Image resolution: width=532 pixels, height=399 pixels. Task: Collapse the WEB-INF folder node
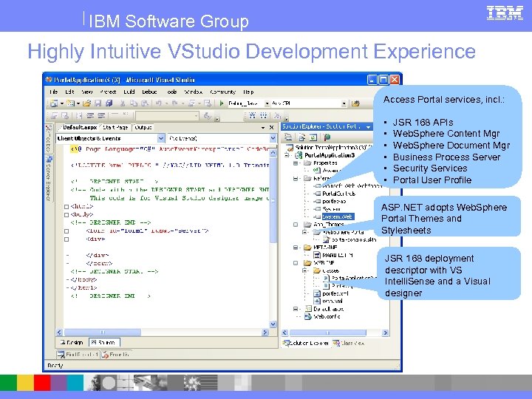click(x=296, y=263)
